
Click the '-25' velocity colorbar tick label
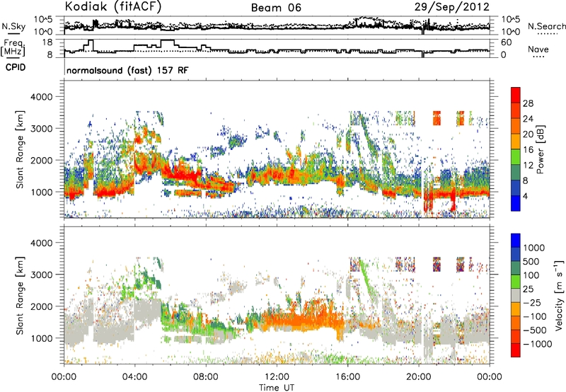click(531, 303)
